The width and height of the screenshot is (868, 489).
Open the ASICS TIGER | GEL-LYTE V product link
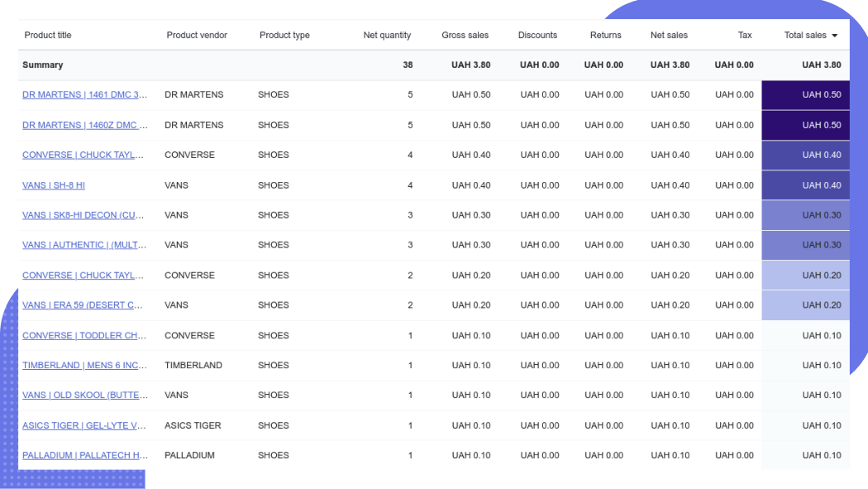(x=84, y=426)
